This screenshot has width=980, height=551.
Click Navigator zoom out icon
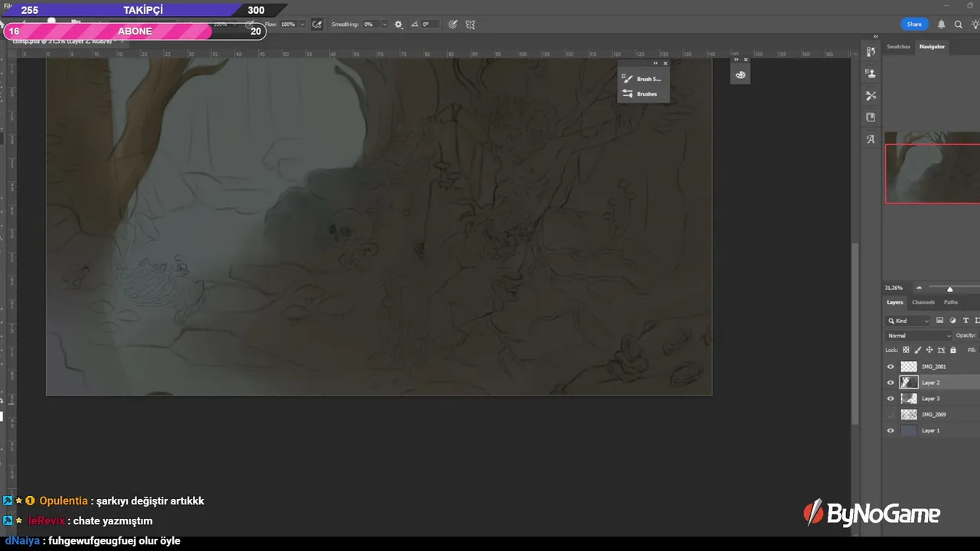[x=919, y=289]
